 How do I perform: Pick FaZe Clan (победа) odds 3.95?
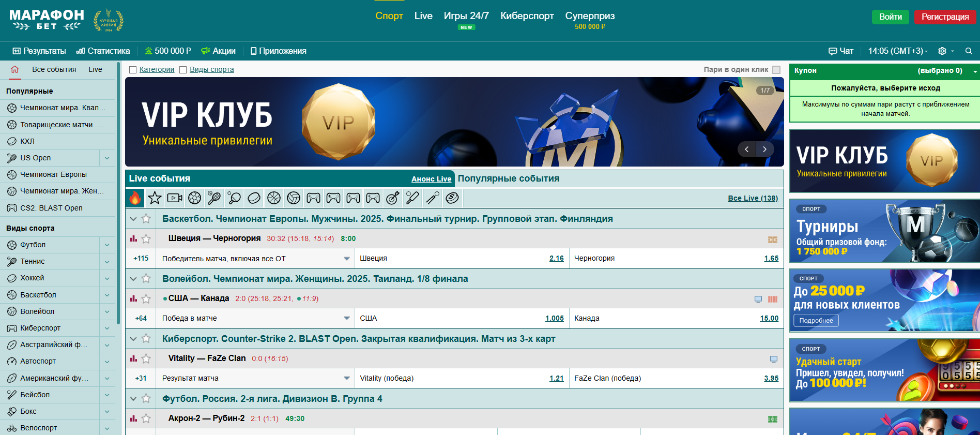click(771, 378)
